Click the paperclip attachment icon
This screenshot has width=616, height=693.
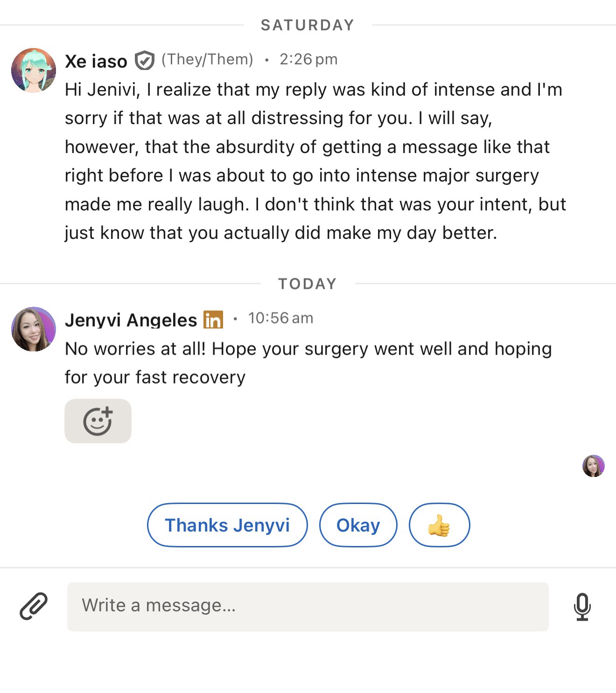[34, 606]
